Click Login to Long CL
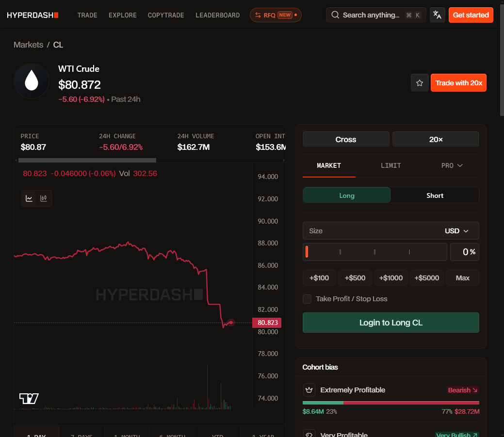The height and width of the screenshot is (437, 504). (391, 323)
